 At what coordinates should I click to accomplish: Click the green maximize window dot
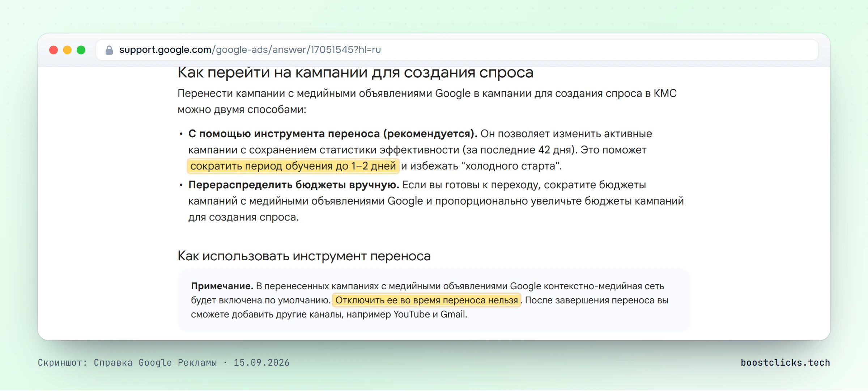click(81, 50)
